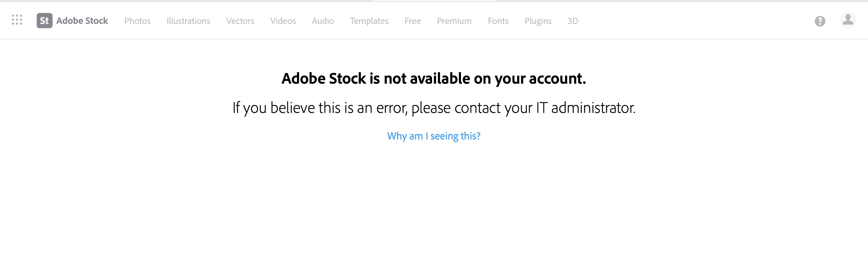
Task: Click the "not available on your account" heading
Action: pos(434,78)
